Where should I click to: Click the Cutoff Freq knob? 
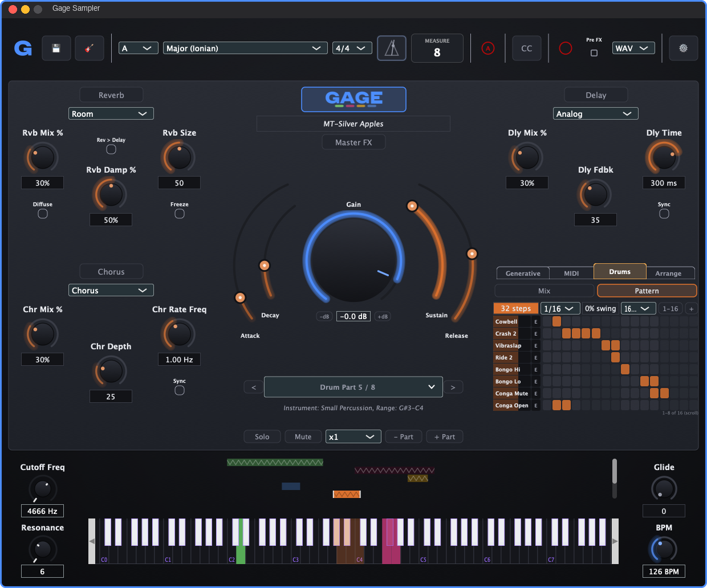(43, 489)
